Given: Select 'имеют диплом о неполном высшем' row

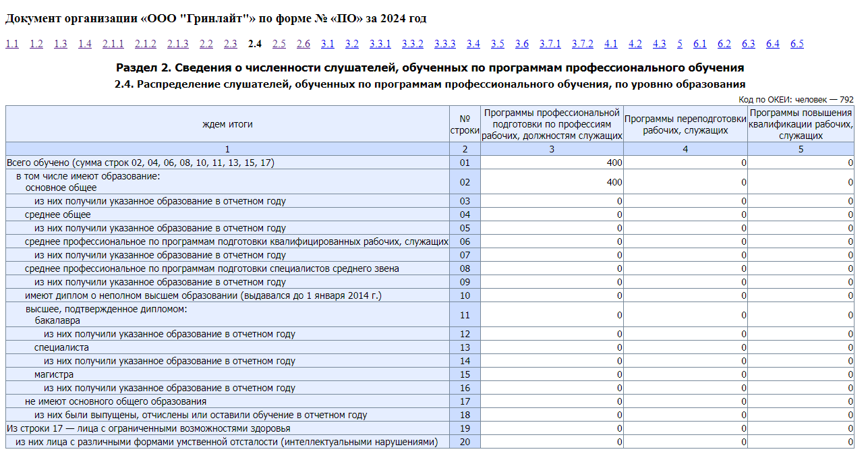Looking at the screenshot, I should (x=227, y=295).
